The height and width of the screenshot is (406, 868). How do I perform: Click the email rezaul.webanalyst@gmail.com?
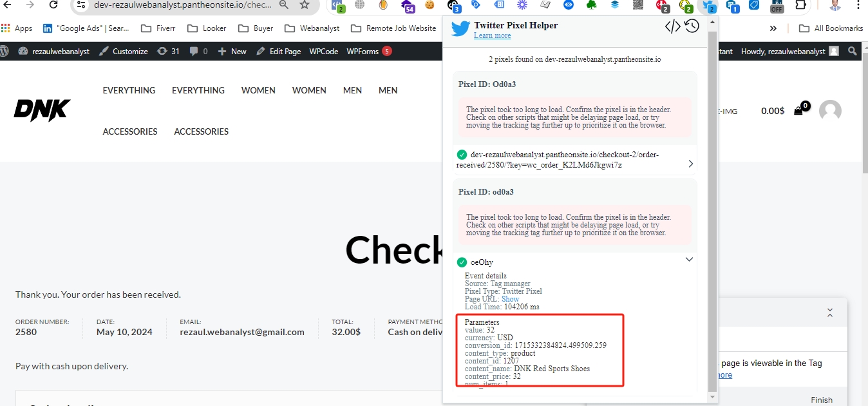[x=242, y=332]
